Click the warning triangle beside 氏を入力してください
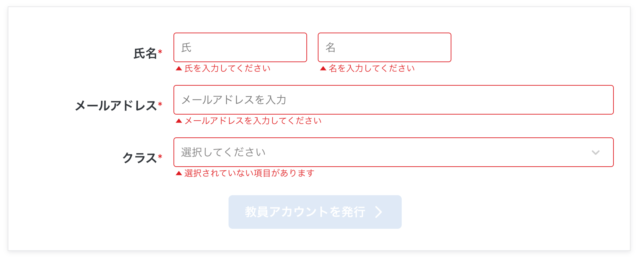644x257 pixels. coord(179,68)
